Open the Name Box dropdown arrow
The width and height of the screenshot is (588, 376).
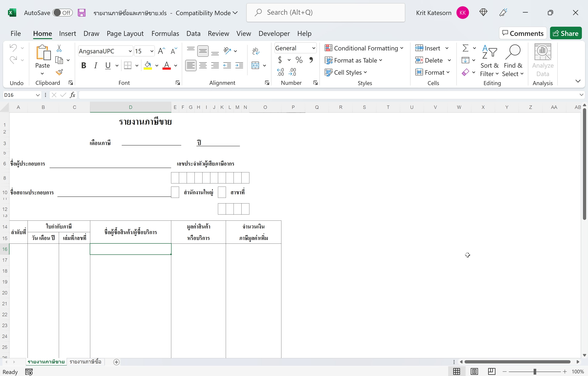coord(38,95)
